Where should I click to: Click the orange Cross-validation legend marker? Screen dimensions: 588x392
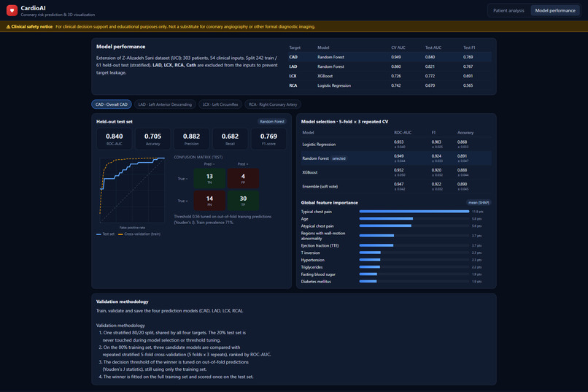(120, 234)
